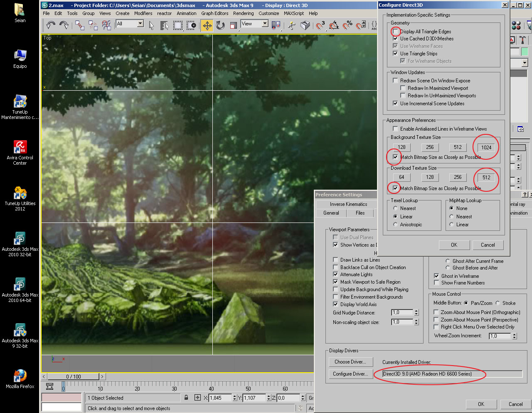Click the Use Pivot Point Center button

276,25
